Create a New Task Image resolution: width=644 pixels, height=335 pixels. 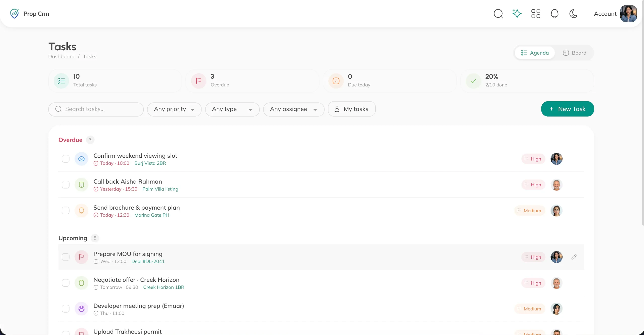click(568, 109)
